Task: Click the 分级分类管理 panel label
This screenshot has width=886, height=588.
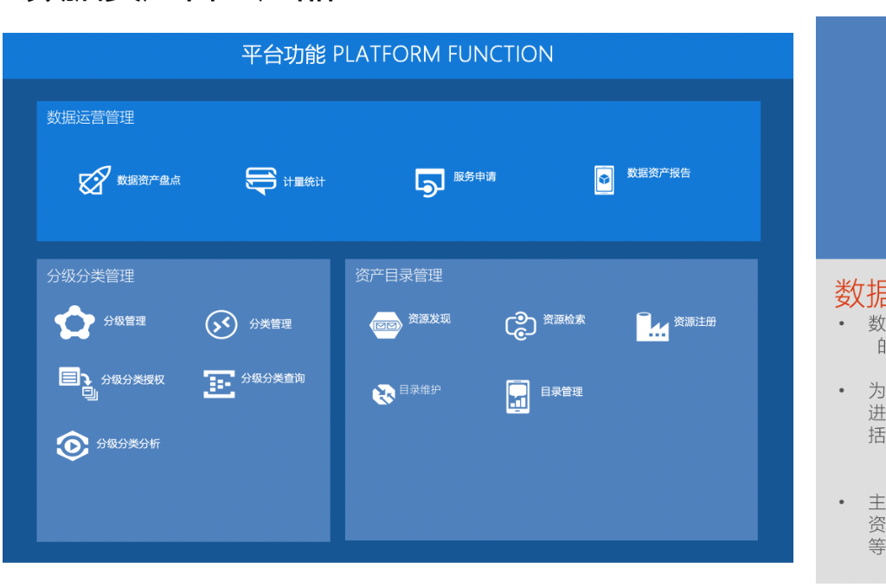Action: pos(91,275)
